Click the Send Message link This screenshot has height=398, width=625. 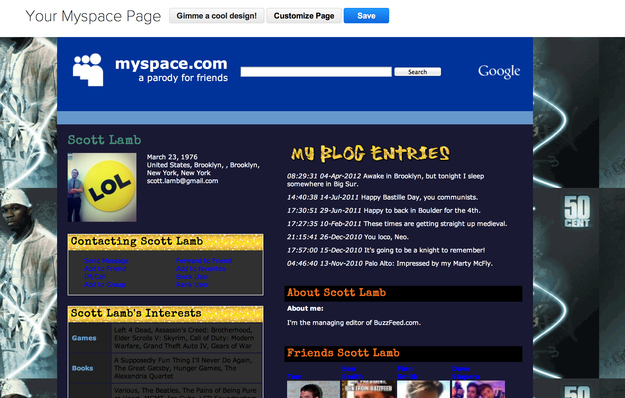point(106,261)
